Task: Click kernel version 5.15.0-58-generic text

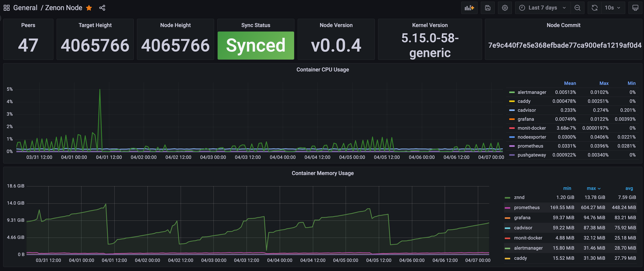Action: pos(430,45)
